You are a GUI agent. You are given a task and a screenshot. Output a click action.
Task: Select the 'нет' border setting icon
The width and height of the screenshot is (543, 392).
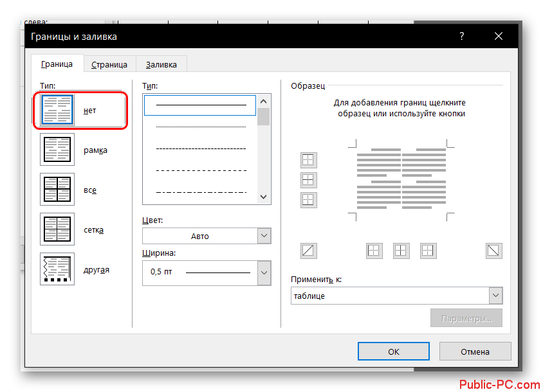(57, 110)
